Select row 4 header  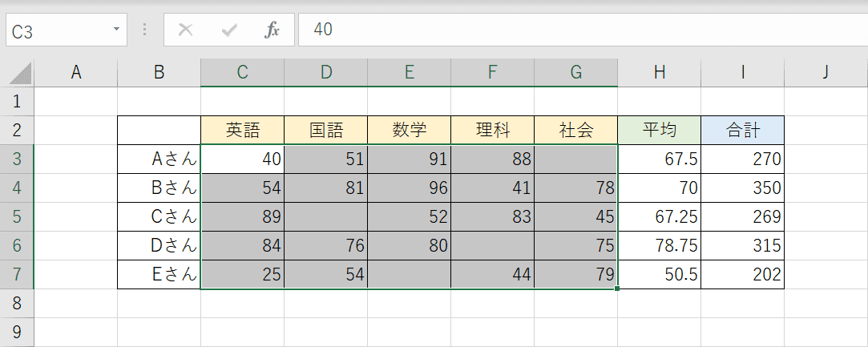(x=17, y=188)
